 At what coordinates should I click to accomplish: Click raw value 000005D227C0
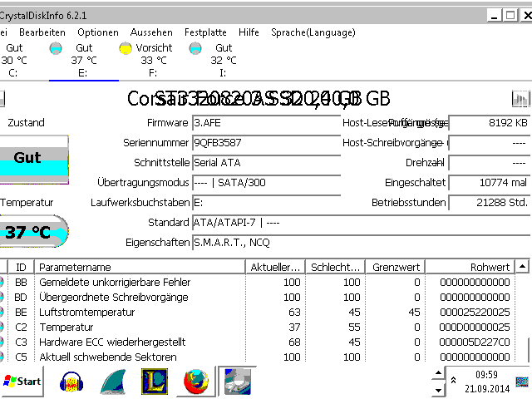(475, 342)
